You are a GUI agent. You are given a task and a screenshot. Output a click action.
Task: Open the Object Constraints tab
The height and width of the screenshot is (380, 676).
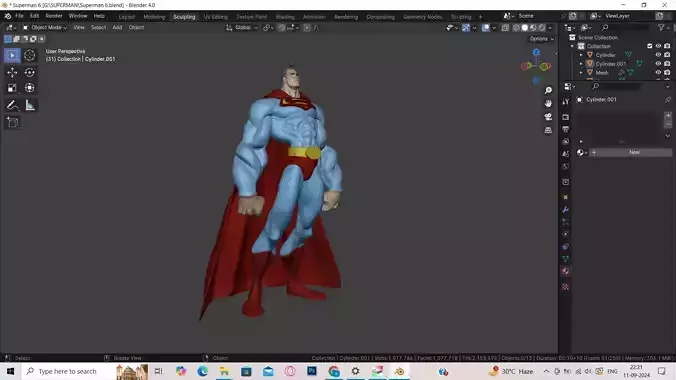point(566,247)
